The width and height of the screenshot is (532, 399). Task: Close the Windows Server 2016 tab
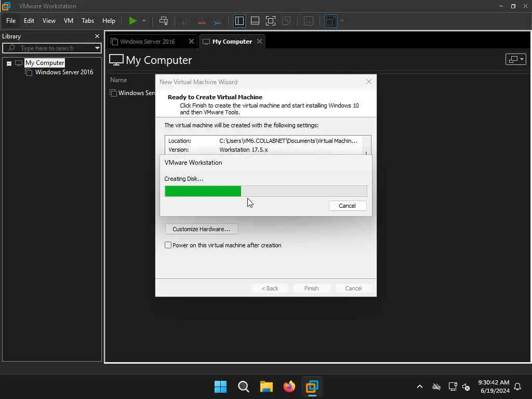tap(191, 41)
